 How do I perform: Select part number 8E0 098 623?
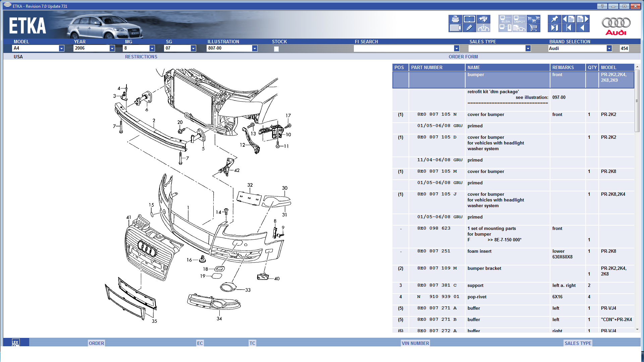tap(434, 228)
